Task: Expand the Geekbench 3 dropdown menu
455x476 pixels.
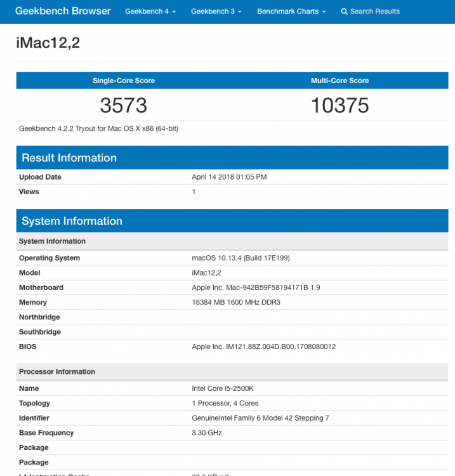Action: [216, 11]
